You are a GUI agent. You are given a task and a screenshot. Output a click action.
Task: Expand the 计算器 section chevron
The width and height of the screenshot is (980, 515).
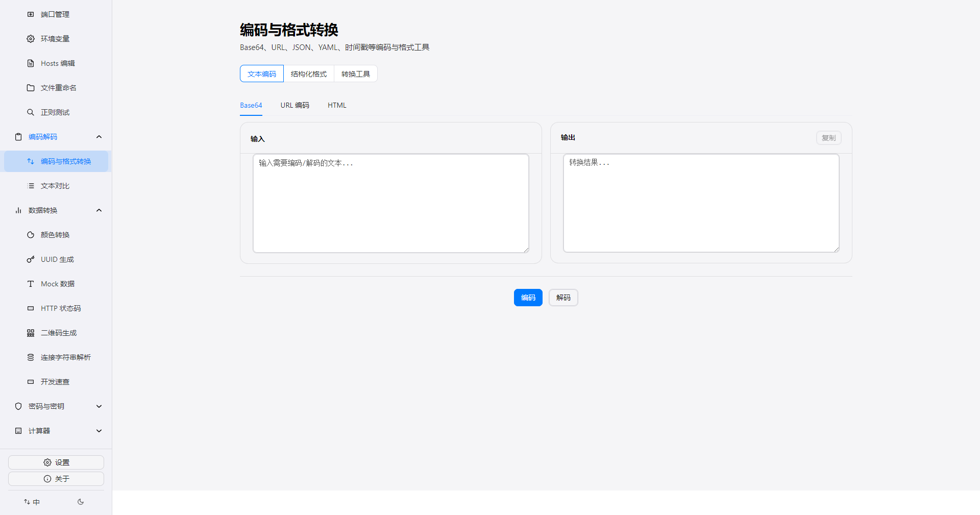99,431
